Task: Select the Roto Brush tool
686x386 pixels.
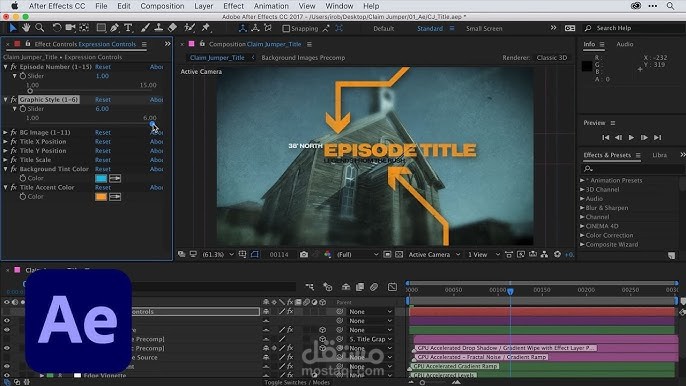Action: tap(189, 28)
